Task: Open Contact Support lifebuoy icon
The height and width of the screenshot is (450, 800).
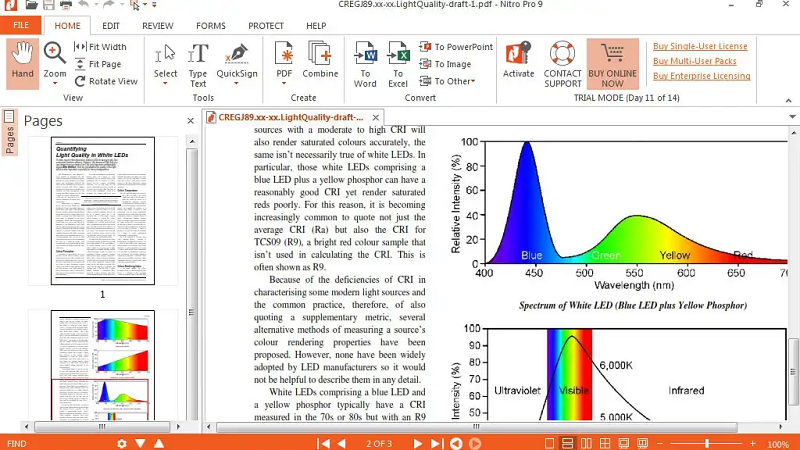Action: point(562,60)
